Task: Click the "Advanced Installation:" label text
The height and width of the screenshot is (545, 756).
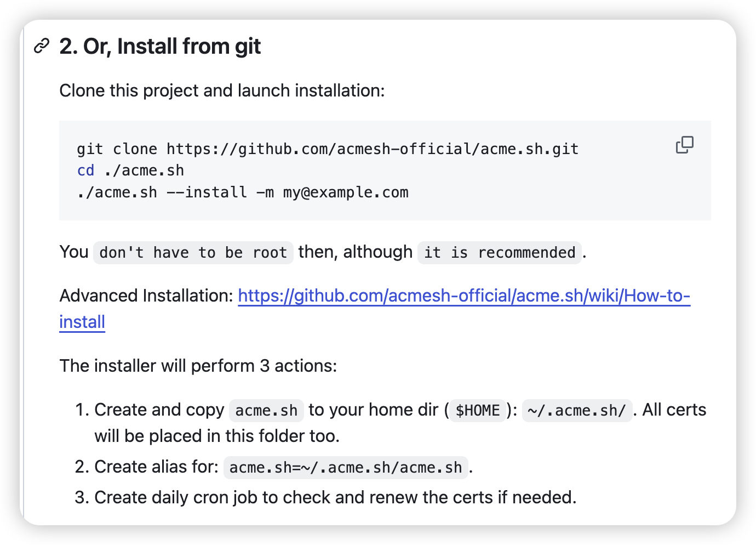Action: coord(146,296)
